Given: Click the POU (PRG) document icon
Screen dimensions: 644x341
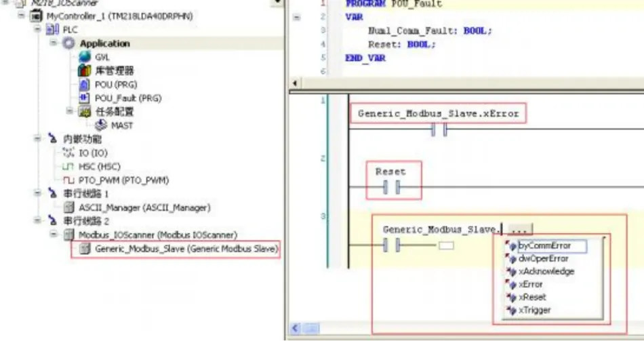Looking at the screenshot, I should point(84,85).
